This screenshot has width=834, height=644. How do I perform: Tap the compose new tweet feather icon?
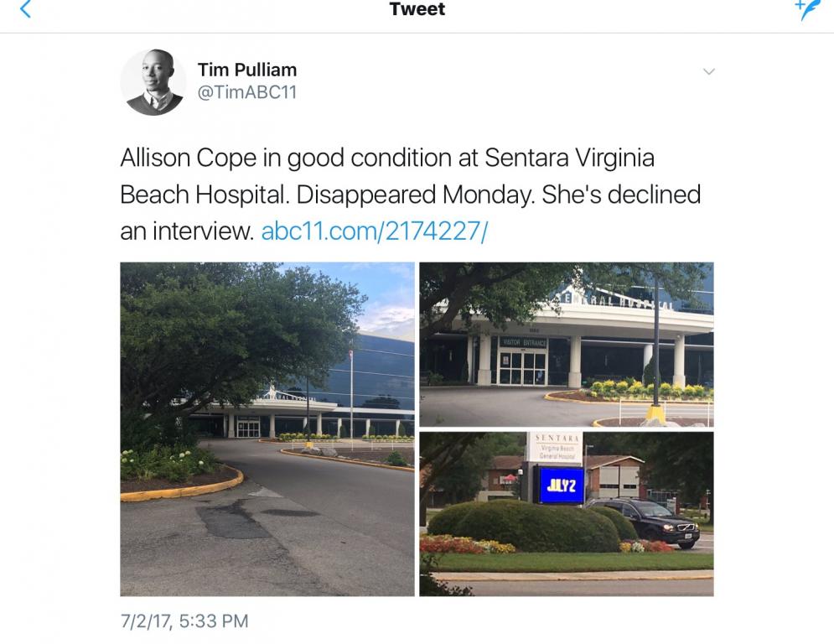coord(807,9)
